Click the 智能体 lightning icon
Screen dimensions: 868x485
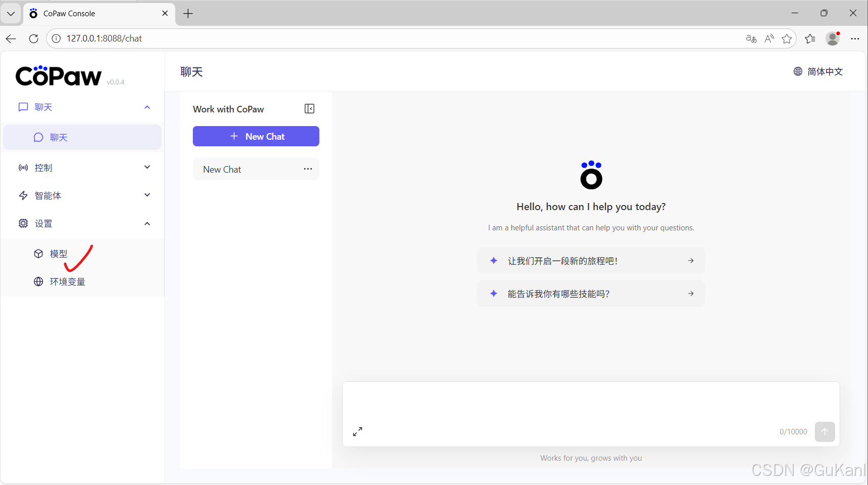coord(23,195)
